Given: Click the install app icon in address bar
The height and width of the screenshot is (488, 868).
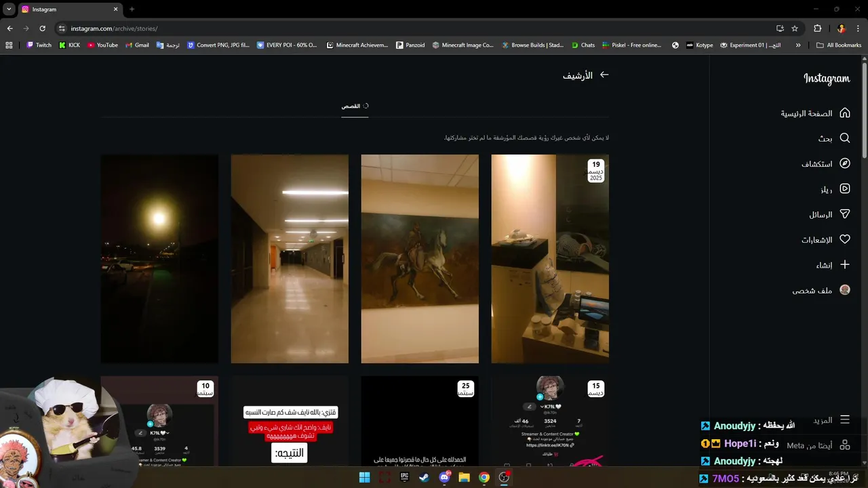Looking at the screenshot, I should click(x=780, y=28).
